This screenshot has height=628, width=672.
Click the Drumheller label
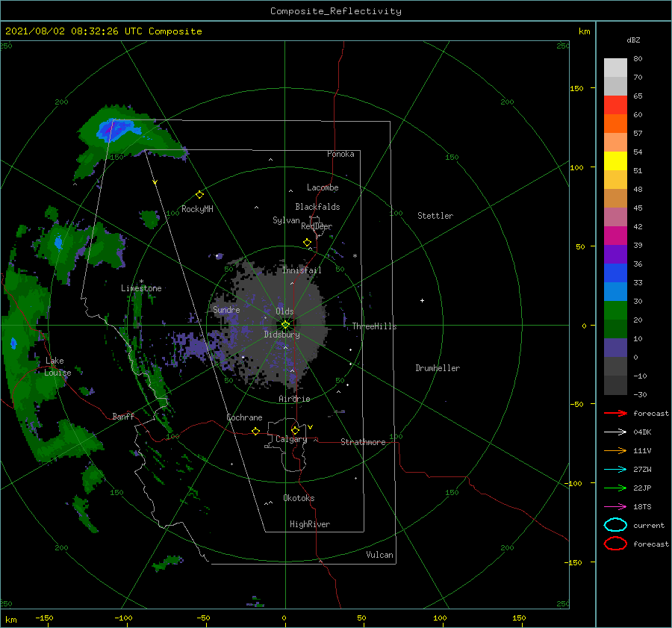[438, 368]
